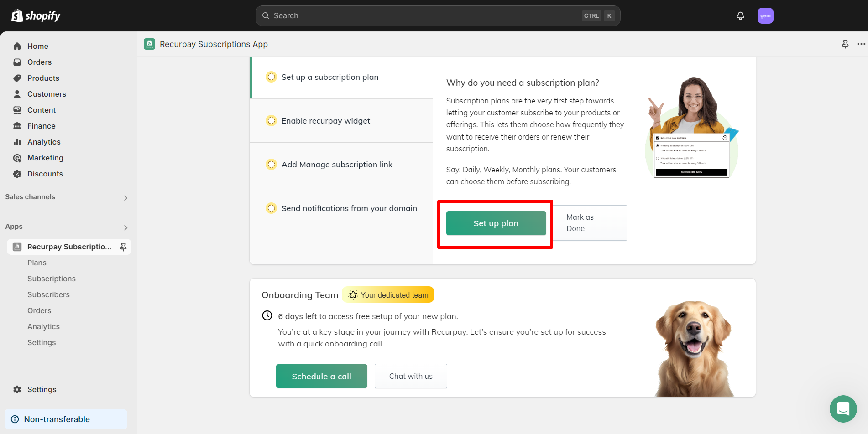Expand the Sales channels section
868x434 pixels.
click(125, 198)
